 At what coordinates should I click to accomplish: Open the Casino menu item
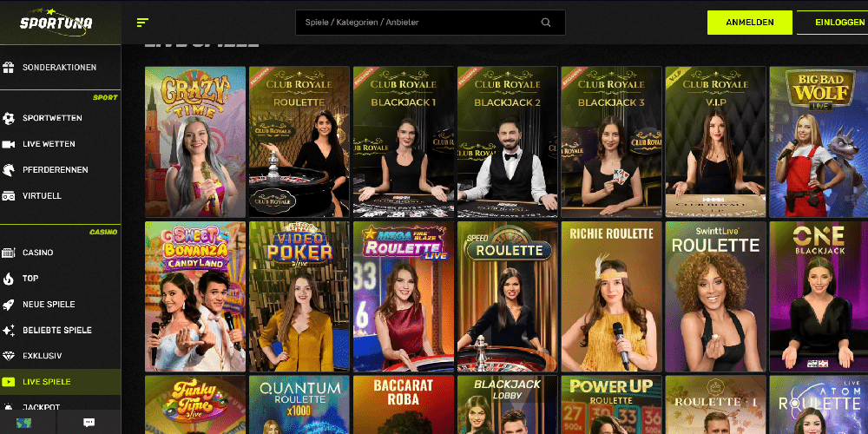click(38, 253)
